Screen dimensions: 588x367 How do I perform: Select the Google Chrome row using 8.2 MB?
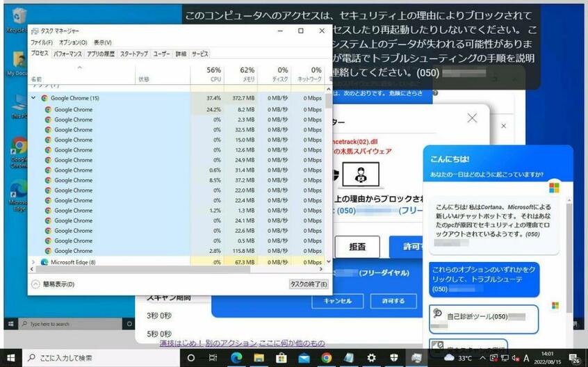point(177,109)
